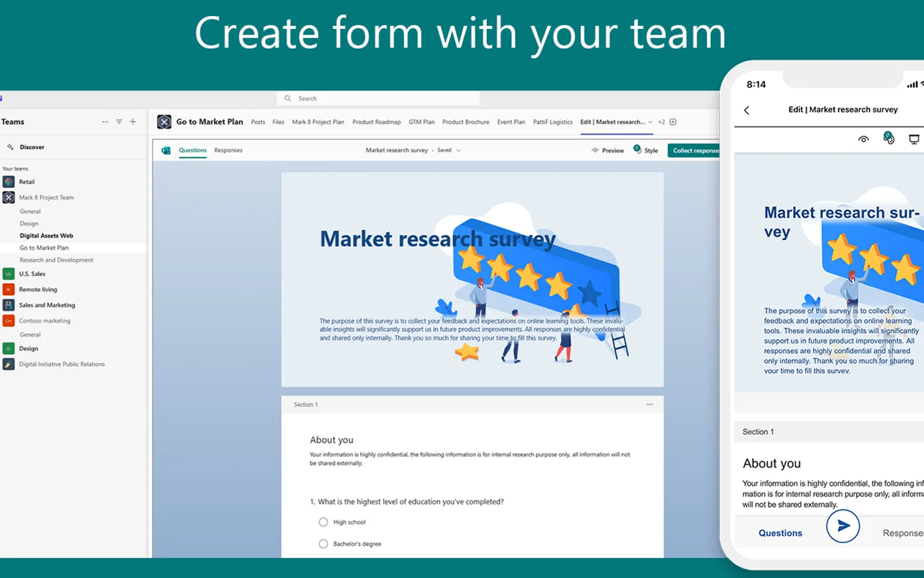The width and height of the screenshot is (924, 578).
Task: Select the Research and Development channel
Action: coord(56,260)
